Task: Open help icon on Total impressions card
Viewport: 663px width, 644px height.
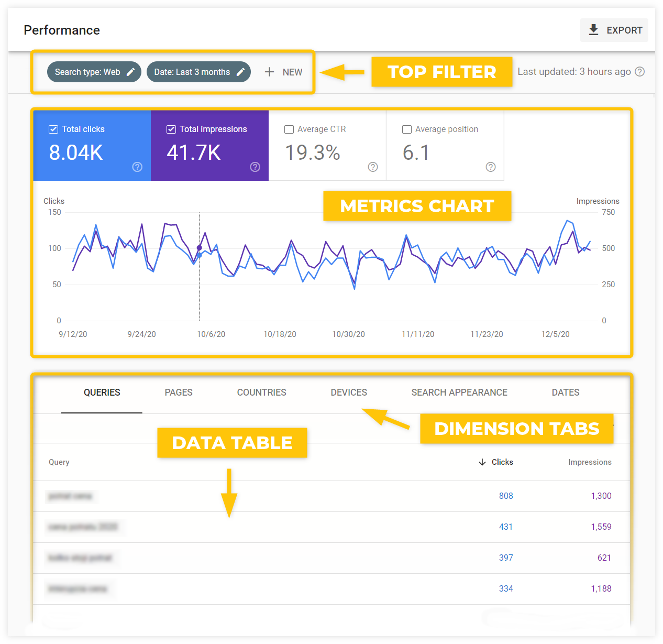Action: coord(255,167)
